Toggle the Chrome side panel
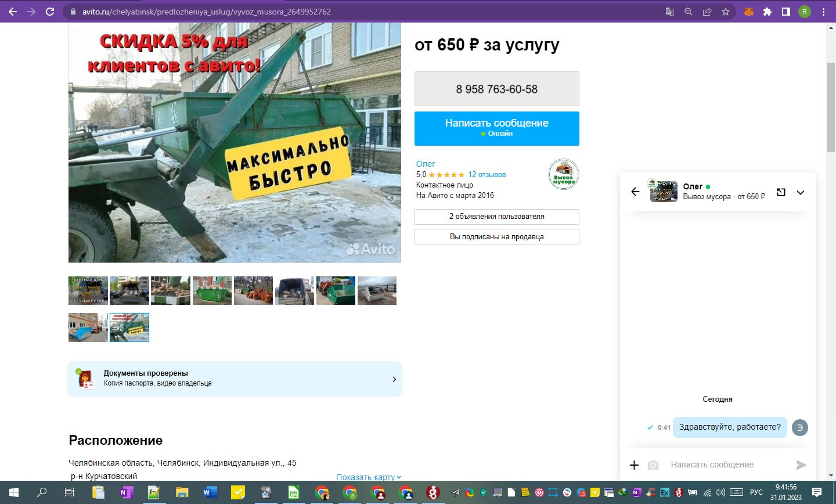Screen dimensions: 836x504 786,12
